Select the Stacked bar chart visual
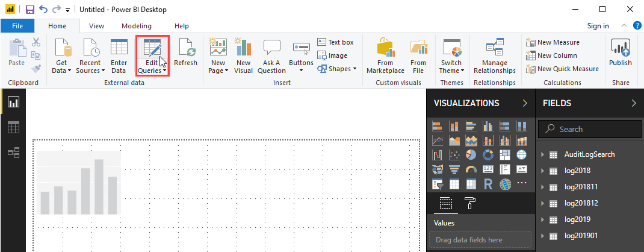The height and width of the screenshot is (252, 644). [438, 126]
